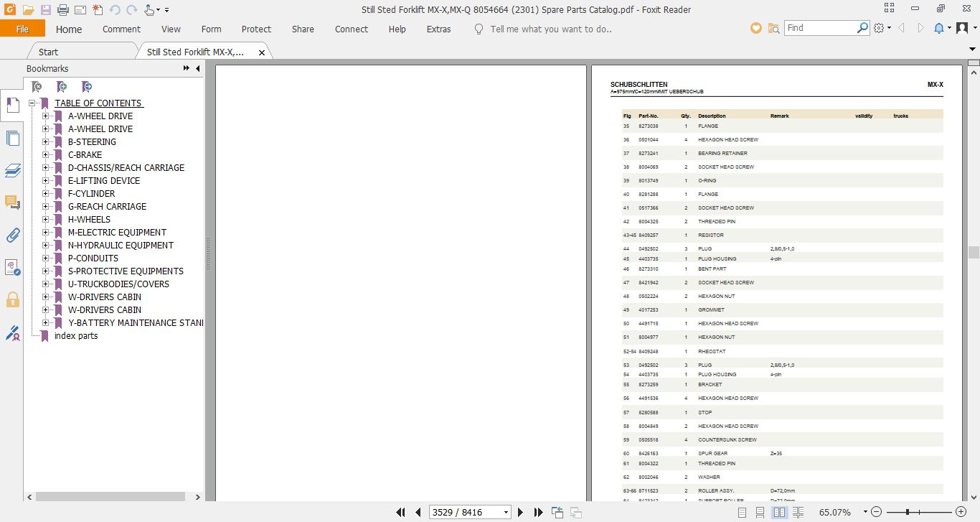Expand the N-HYDRAULIC EQUIPMENT bookmark
Viewport: 980px width, 522px height.
(x=45, y=246)
